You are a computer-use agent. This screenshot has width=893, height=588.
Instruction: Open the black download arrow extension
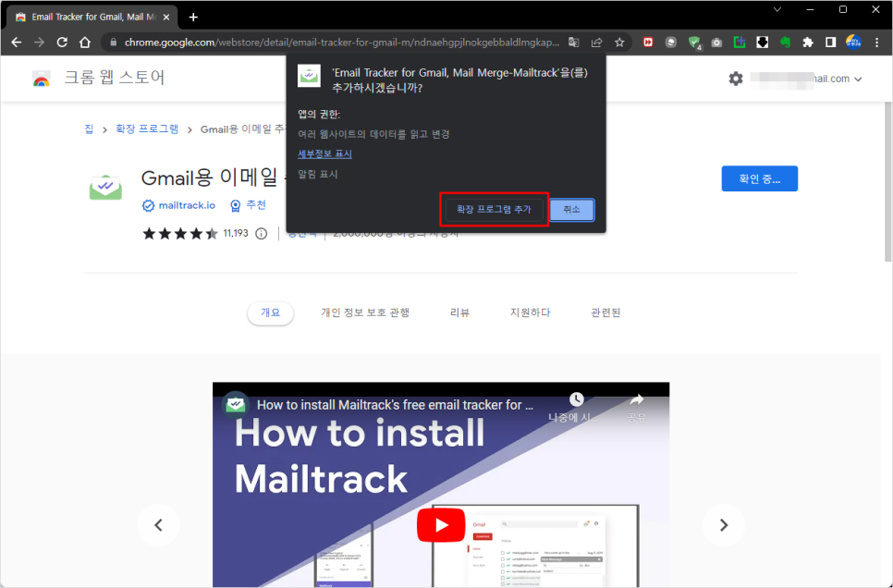(x=762, y=43)
